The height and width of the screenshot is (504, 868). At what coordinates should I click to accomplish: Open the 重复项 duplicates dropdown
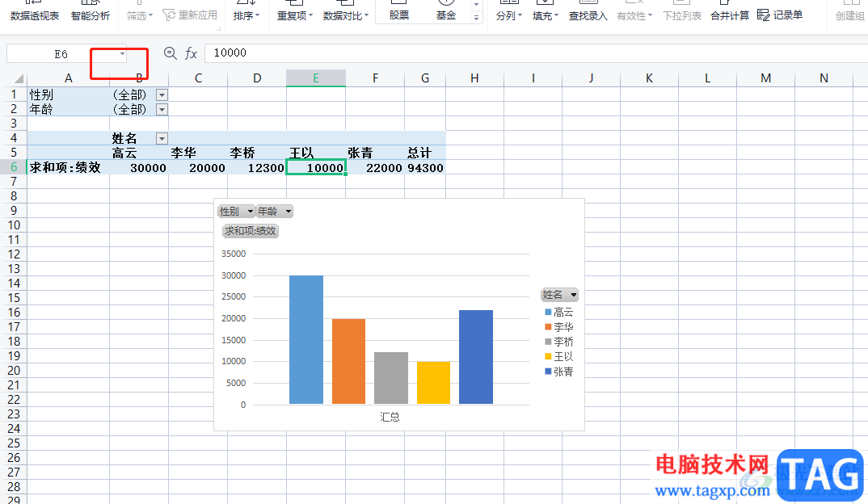point(294,12)
